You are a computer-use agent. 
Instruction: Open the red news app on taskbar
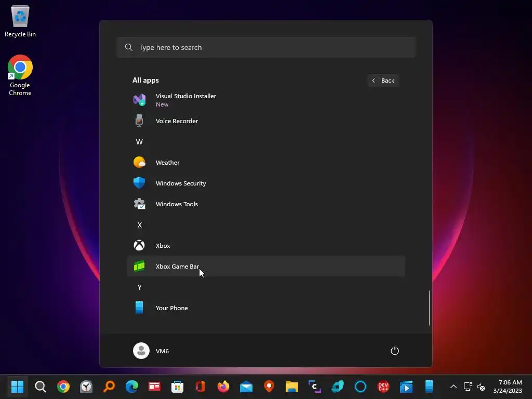click(154, 387)
